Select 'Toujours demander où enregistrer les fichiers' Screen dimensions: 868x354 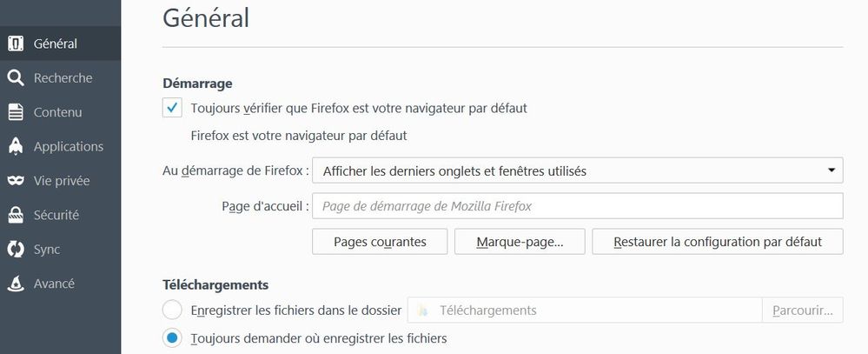click(x=172, y=337)
